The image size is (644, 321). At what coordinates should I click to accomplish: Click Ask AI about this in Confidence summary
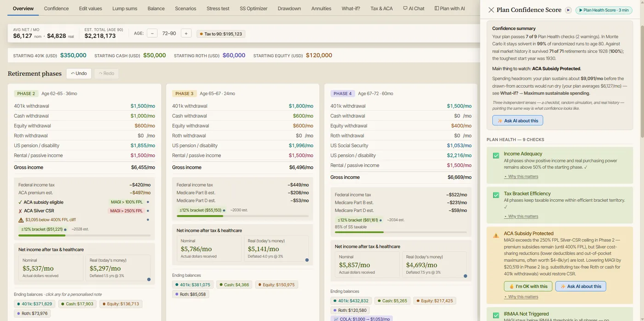pos(517,120)
